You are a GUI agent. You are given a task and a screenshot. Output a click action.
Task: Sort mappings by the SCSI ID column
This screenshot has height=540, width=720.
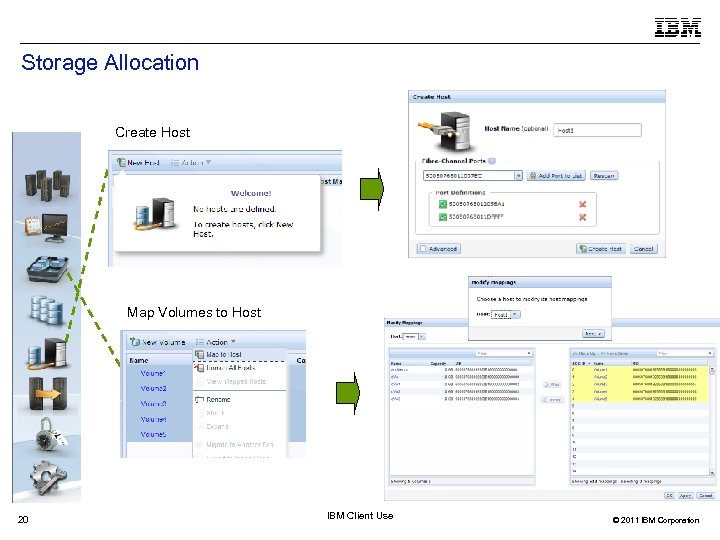pyautogui.click(x=581, y=363)
